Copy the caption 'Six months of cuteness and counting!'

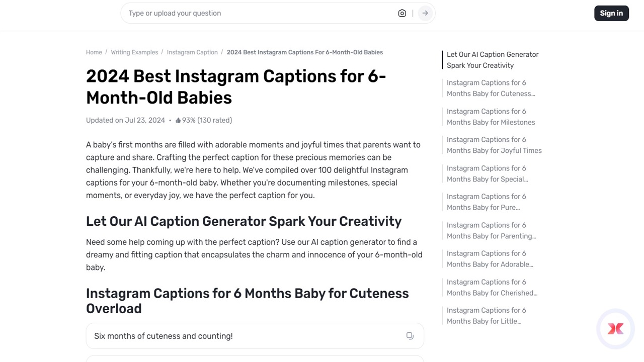click(x=410, y=335)
